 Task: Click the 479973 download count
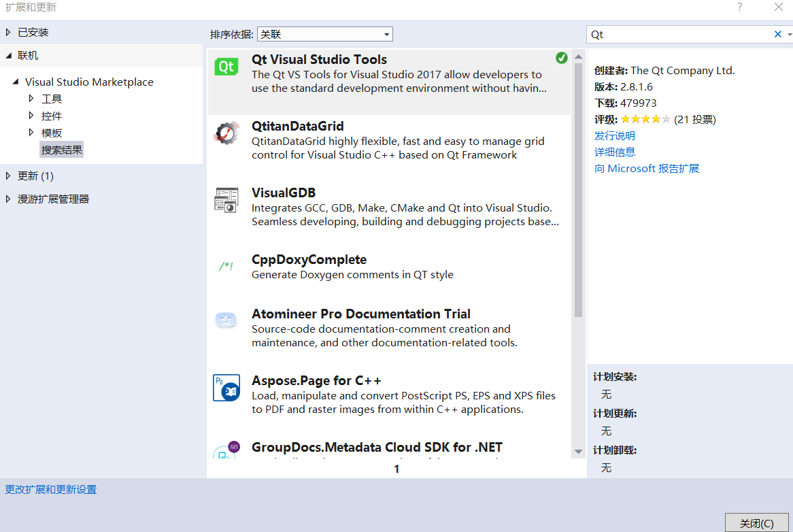638,103
